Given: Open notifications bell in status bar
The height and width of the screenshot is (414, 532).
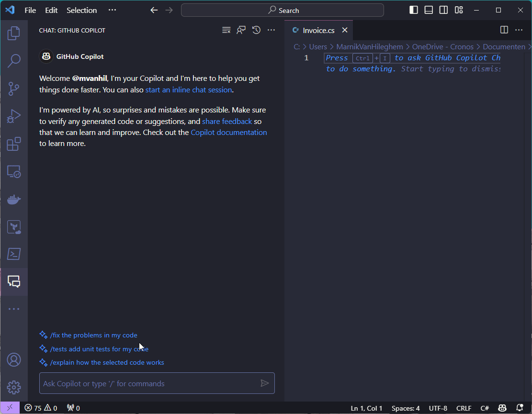Looking at the screenshot, I should pyautogui.click(x=520, y=408).
